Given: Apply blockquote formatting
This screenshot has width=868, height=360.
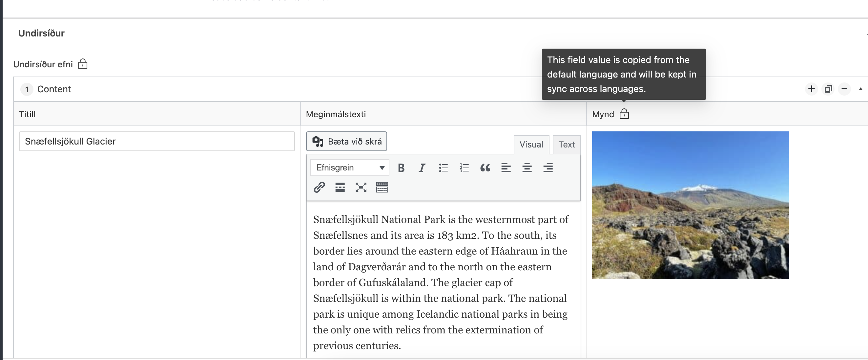Looking at the screenshot, I should tap(485, 168).
